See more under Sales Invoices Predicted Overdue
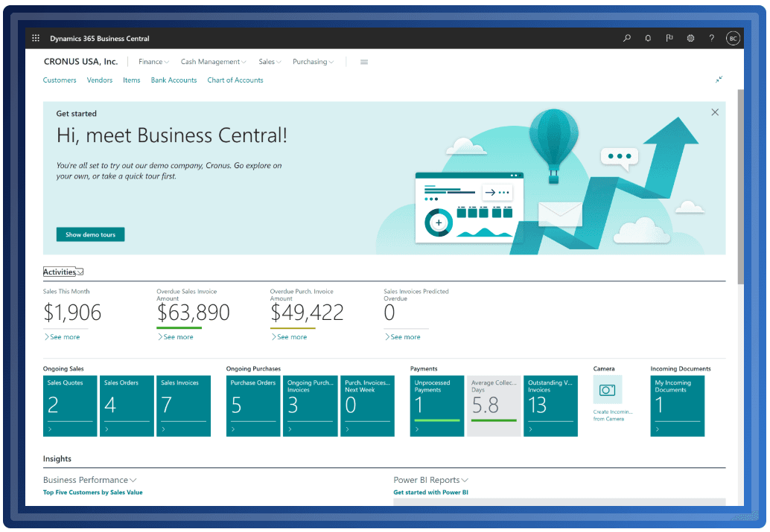Screen dimensions: 770x532 [x=403, y=337]
